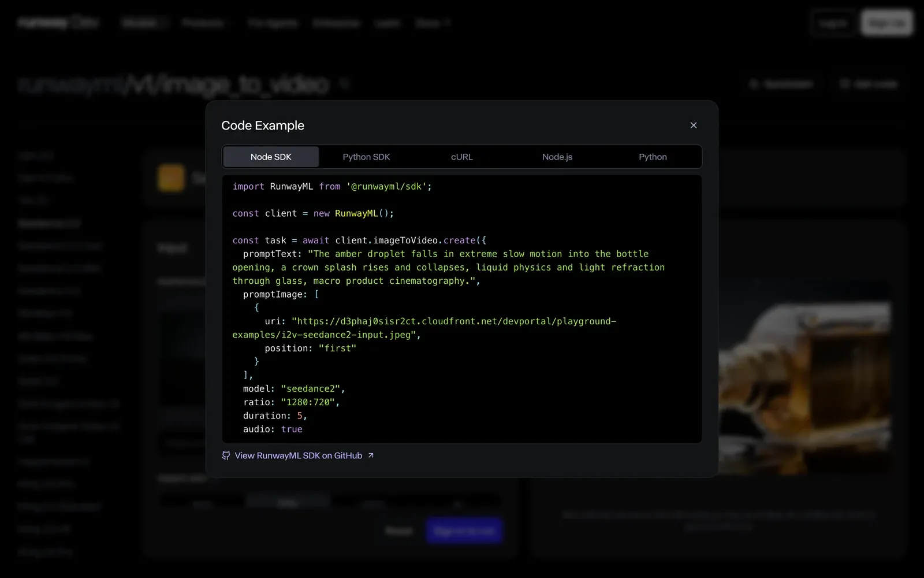Click the ratio "1280:720" value
Image resolution: width=924 pixels, height=578 pixels.
(x=308, y=402)
